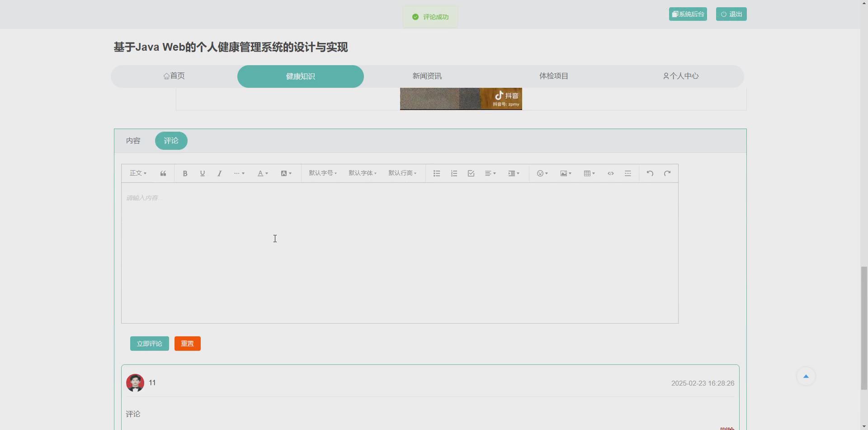Open the font family dropdown 默认字体

(x=362, y=173)
